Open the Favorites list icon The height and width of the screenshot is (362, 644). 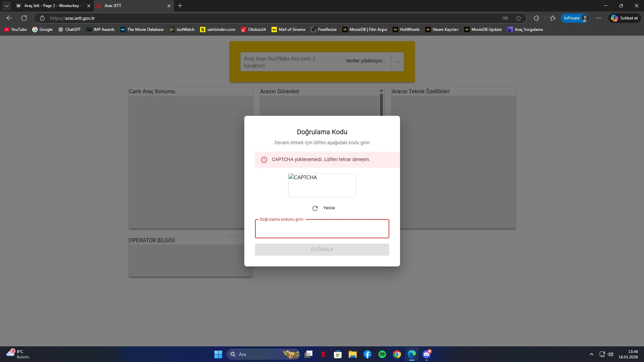pyautogui.click(x=553, y=18)
